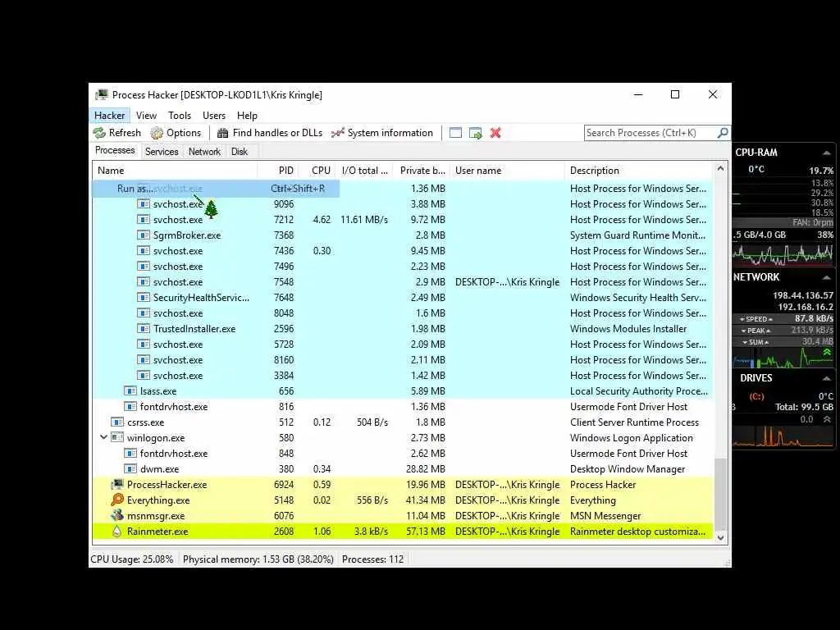Open the View menu
The width and height of the screenshot is (840, 630).
point(146,116)
